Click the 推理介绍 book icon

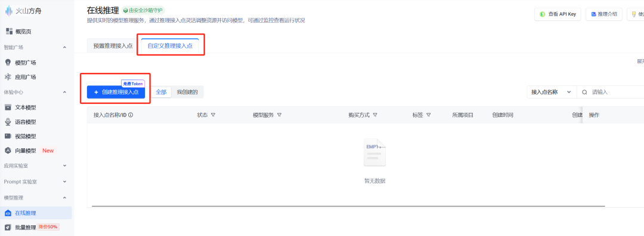click(593, 14)
